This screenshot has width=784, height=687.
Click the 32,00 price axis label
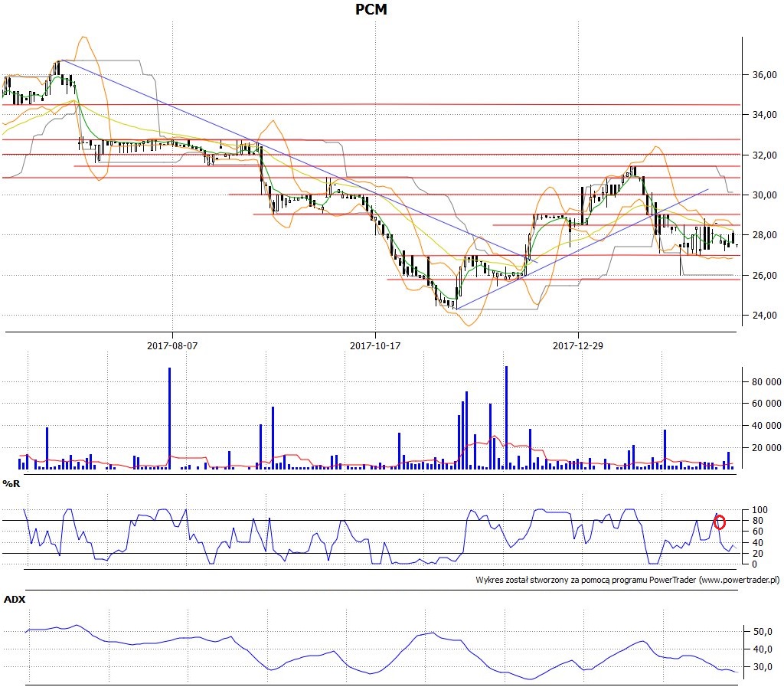(765, 155)
